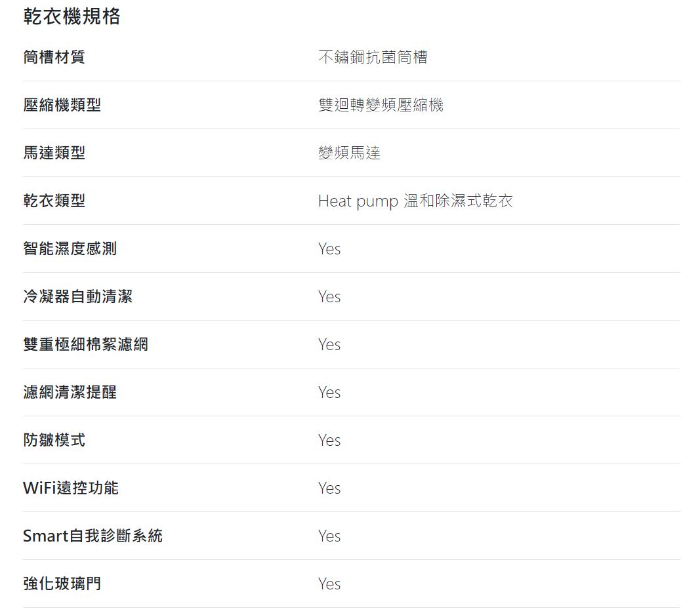
Task: Click the 雙迴轉變頻壓縮機 value
Action: pos(381,105)
